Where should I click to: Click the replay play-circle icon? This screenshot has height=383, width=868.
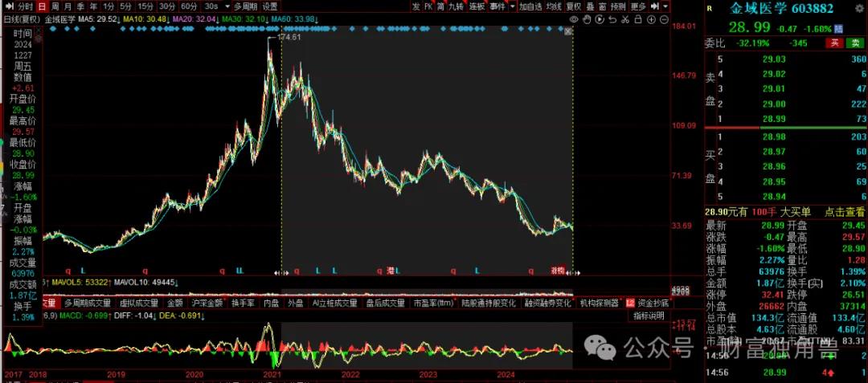click(x=600, y=20)
